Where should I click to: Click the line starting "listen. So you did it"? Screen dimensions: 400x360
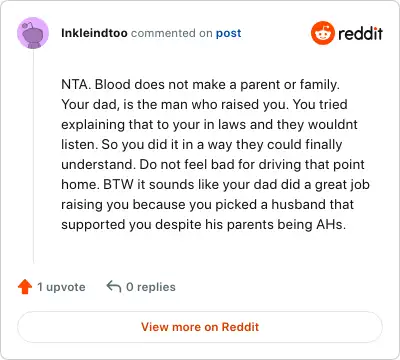coord(202,145)
